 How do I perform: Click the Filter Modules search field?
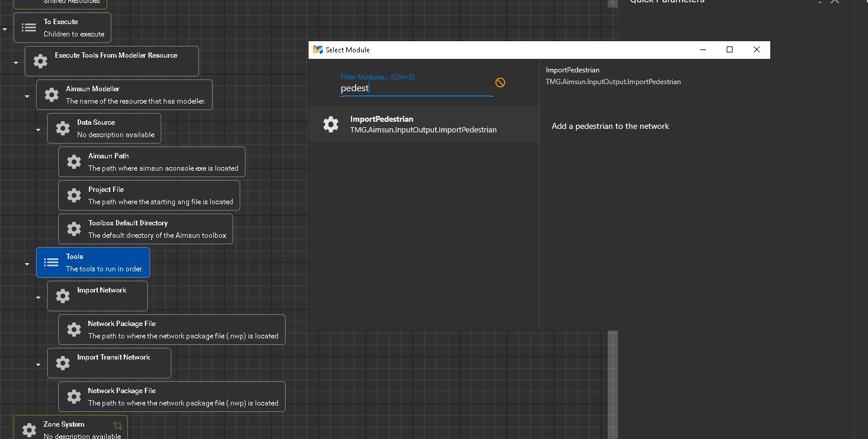(x=416, y=88)
